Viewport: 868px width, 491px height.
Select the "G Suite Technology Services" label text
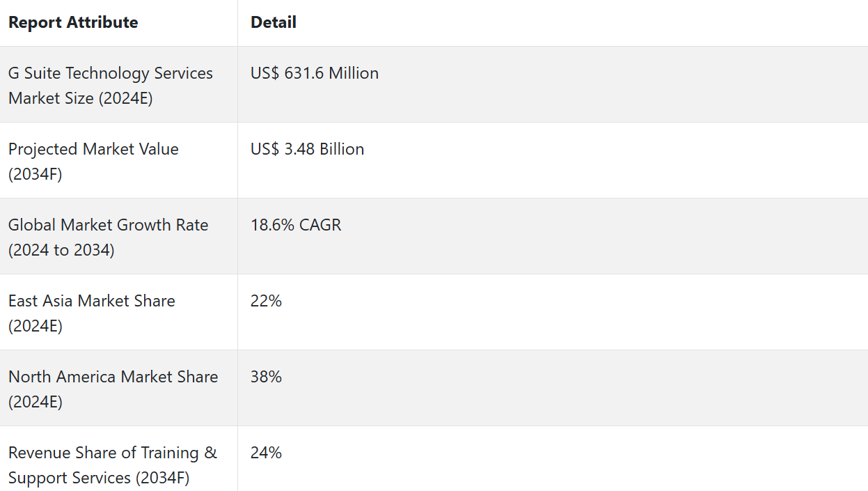click(111, 73)
